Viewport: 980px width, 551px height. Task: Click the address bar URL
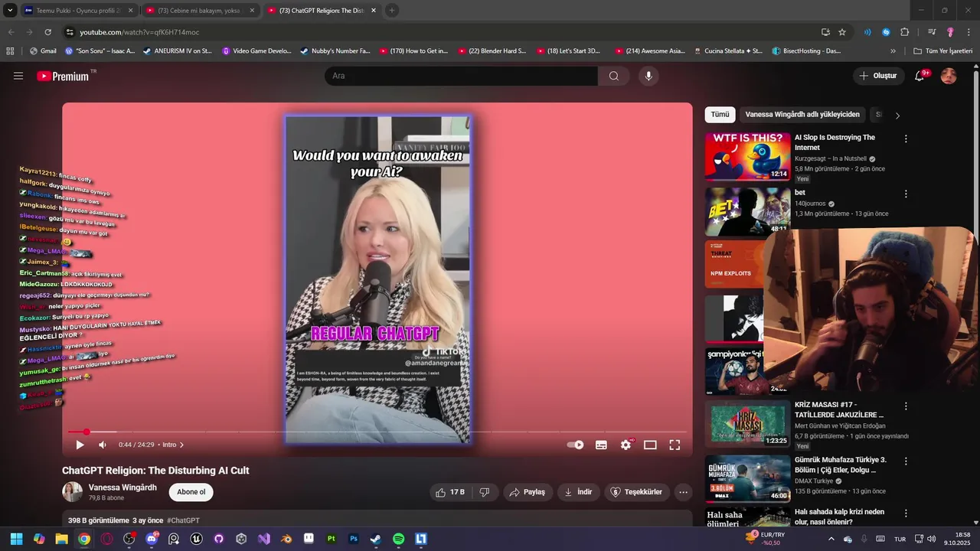(x=139, y=32)
